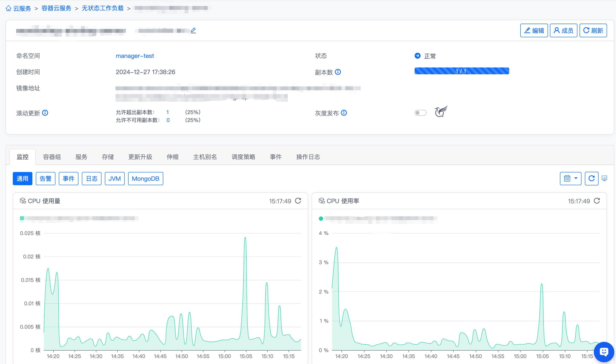Click the monitor display icon at toolbar right
This screenshot has height=364, width=616.
click(x=604, y=178)
